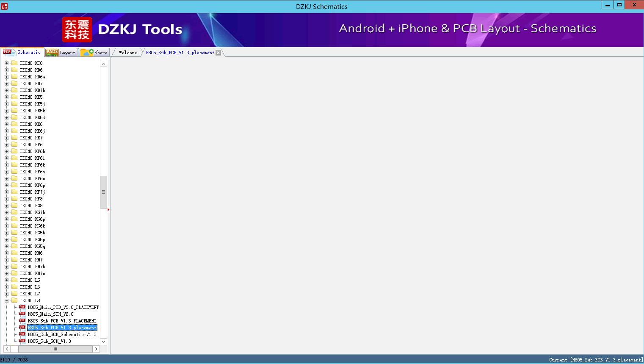Click the PDF icon of H805_Main_SCH_V2.0

point(22,314)
